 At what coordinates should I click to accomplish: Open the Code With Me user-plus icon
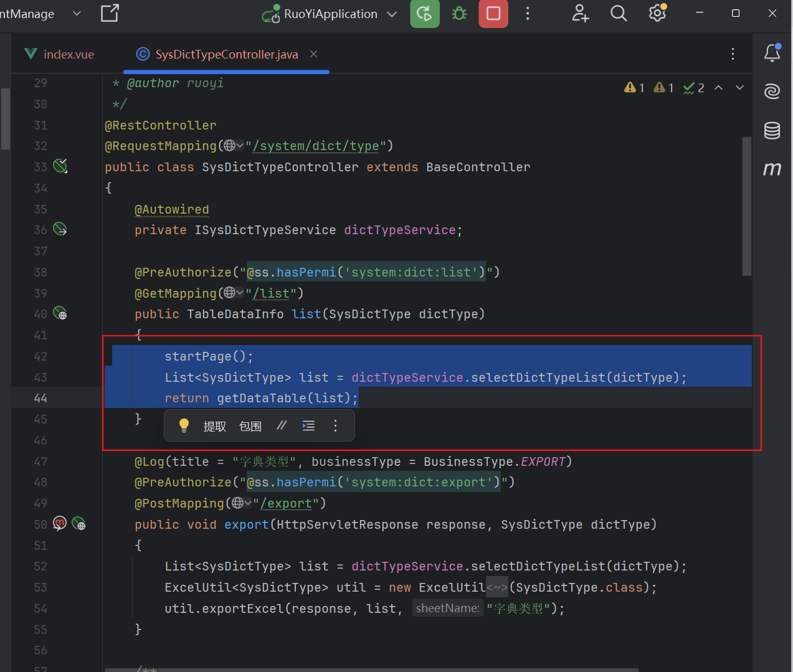point(581,14)
